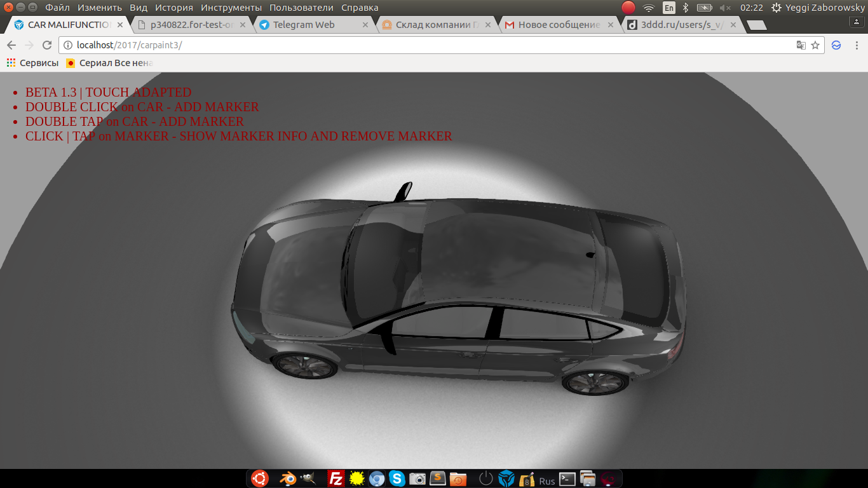View site information icon beside localhost
868x488 pixels.
[68, 45]
